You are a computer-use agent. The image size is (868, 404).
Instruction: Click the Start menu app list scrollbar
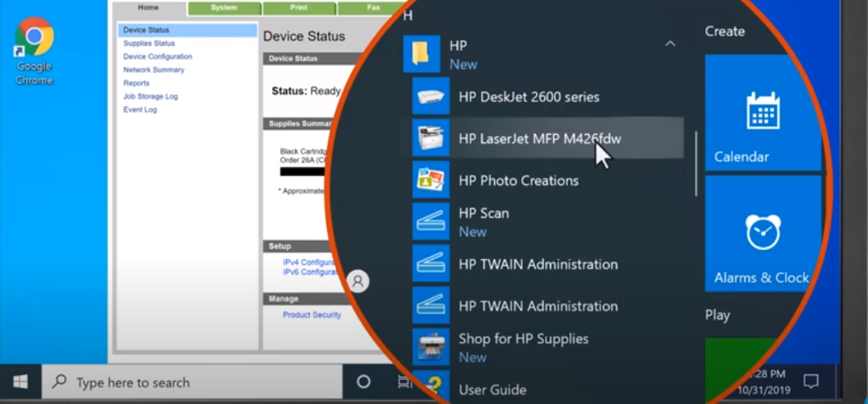696,164
